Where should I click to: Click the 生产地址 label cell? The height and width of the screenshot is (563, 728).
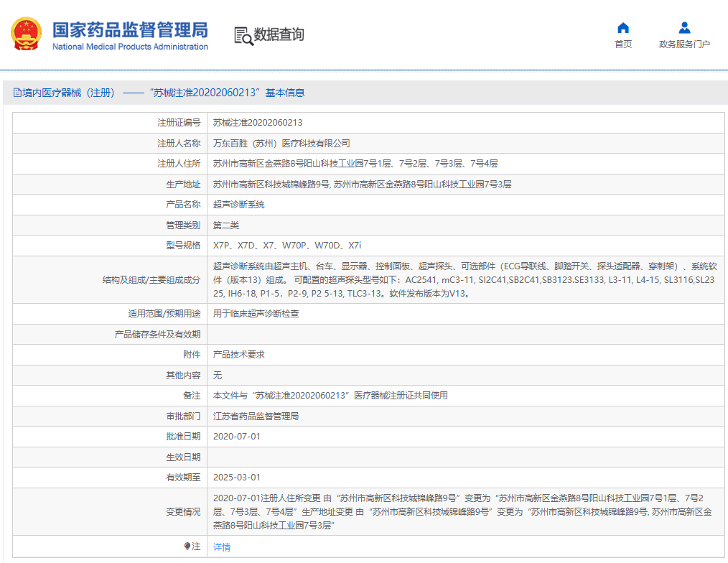click(110, 185)
